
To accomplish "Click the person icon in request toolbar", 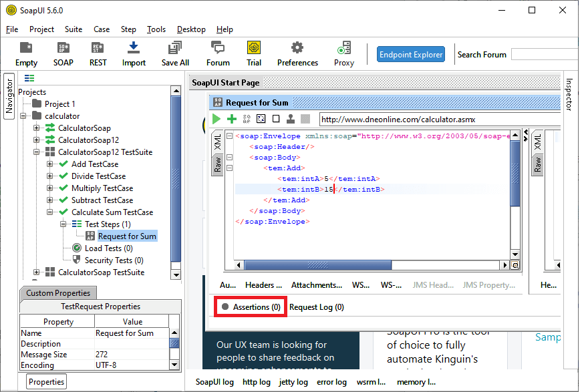I will click(291, 119).
